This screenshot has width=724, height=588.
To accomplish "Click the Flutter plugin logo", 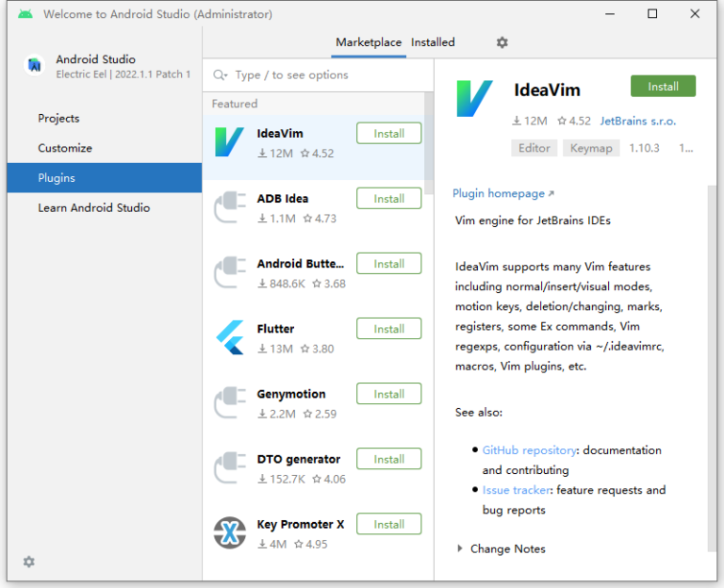I will 229,337.
